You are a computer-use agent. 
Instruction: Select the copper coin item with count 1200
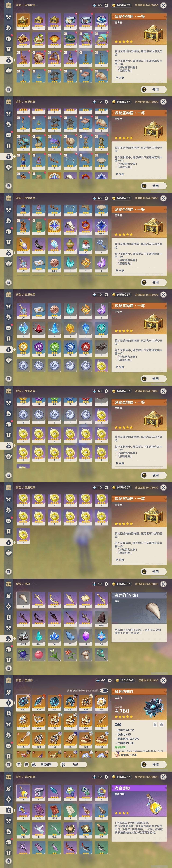coord(54,264)
